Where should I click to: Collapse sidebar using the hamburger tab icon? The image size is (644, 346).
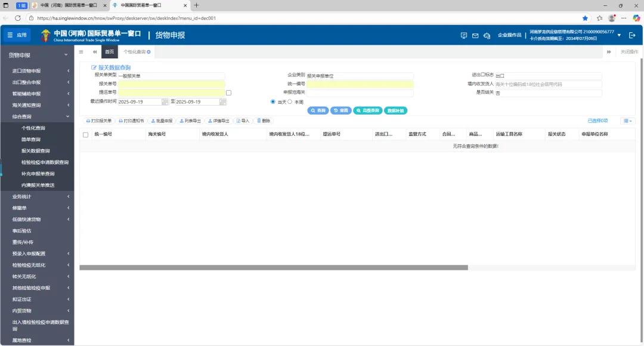tap(81, 52)
